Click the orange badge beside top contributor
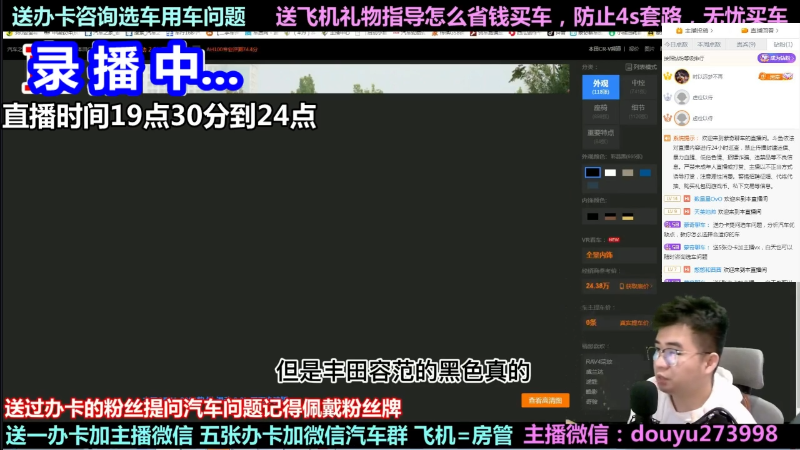The width and height of the screenshot is (800, 450). point(776,77)
